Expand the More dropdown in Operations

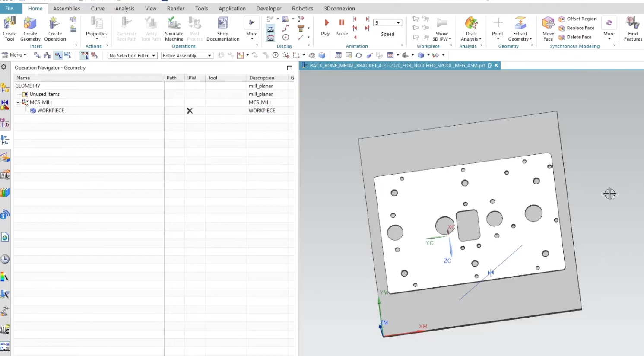[252, 29]
